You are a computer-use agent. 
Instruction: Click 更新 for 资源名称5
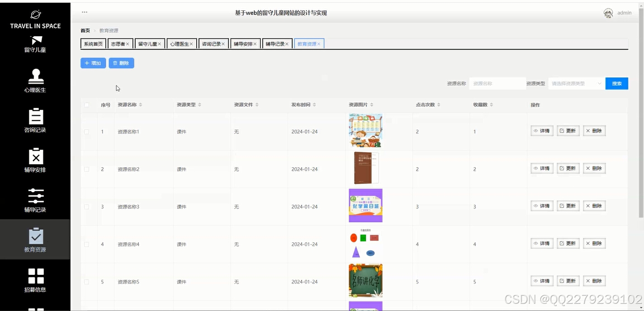pyautogui.click(x=568, y=281)
